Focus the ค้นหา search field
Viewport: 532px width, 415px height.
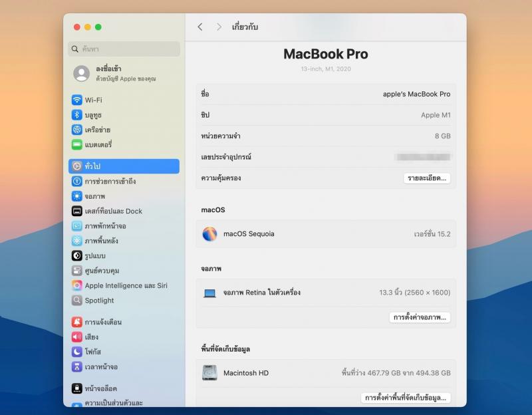point(124,49)
